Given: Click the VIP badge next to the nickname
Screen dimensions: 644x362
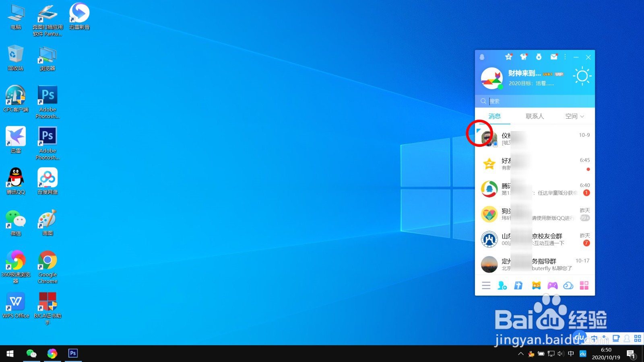Looking at the screenshot, I should [559, 74].
